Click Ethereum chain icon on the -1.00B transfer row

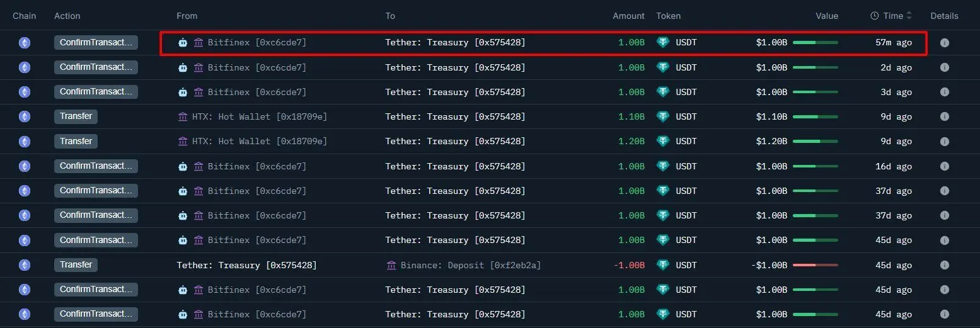[24, 265]
